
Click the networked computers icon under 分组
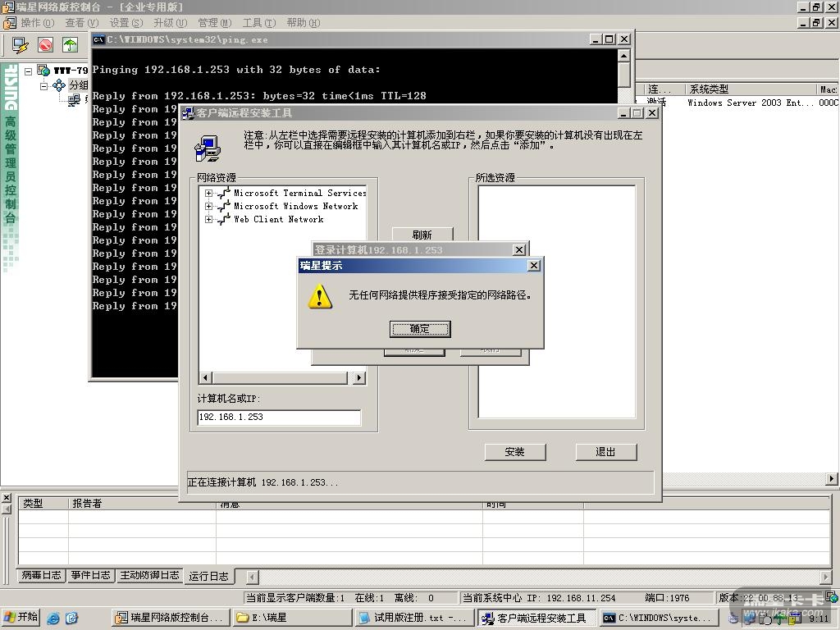point(74,99)
